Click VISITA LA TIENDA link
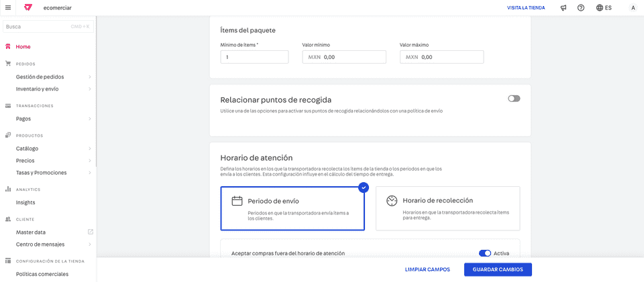644x282 pixels. 526,8
